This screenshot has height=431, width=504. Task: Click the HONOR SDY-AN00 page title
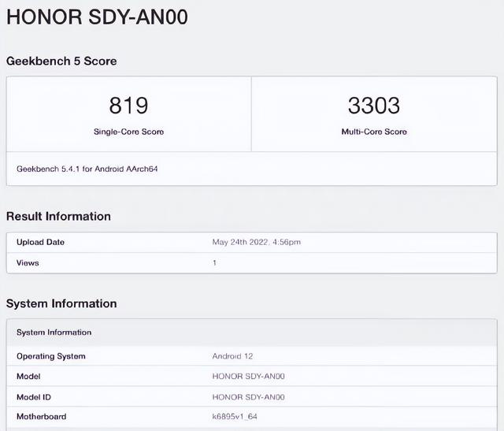click(x=97, y=18)
